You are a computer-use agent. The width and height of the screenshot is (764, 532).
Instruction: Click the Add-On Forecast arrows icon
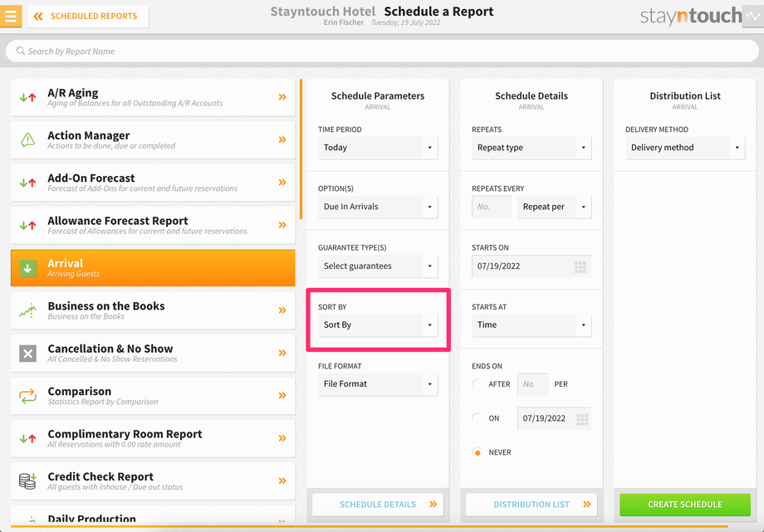point(27,183)
